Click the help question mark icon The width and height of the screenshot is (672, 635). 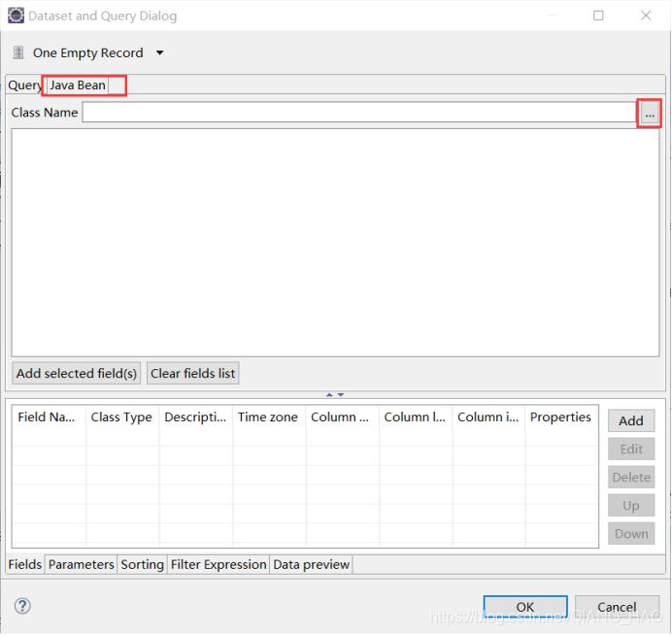pyautogui.click(x=22, y=606)
